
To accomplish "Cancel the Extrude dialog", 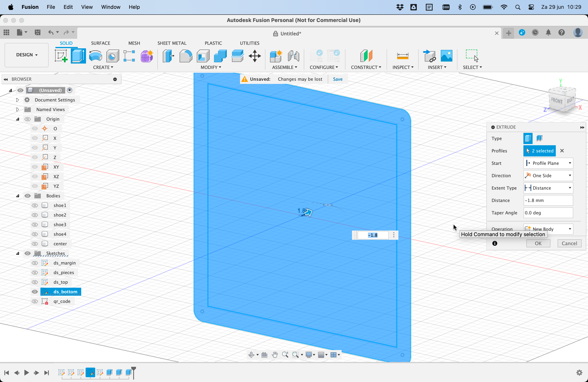I will [x=569, y=243].
